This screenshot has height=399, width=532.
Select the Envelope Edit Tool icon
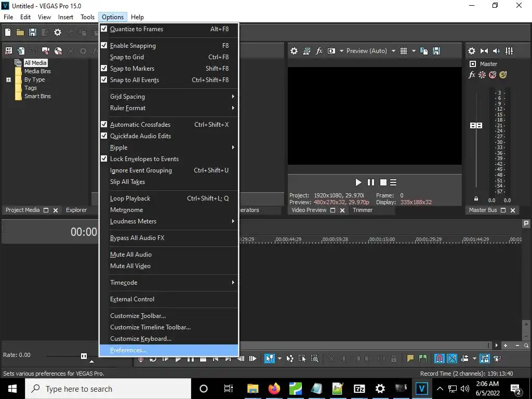[290, 358]
